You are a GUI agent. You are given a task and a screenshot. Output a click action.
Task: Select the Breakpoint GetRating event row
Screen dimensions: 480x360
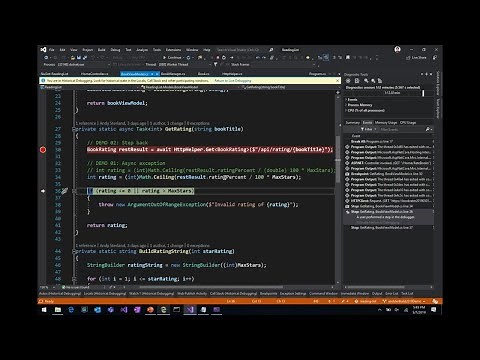point(389,174)
